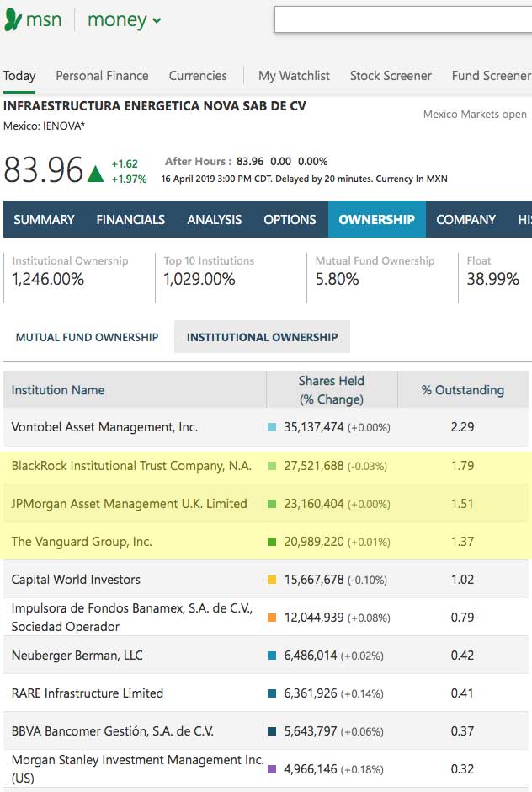Select JPMorgan Asset Management U.K. Limited

pos(130,504)
